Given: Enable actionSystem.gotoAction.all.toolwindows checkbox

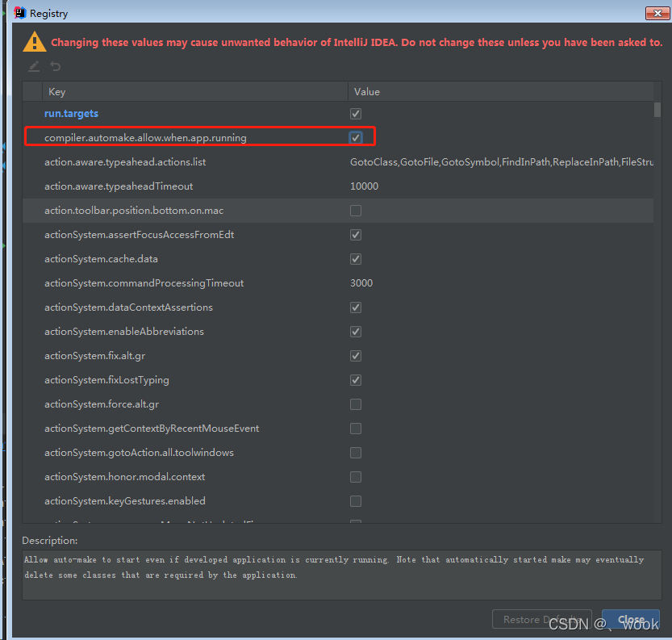Looking at the screenshot, I should click(355, 453).
